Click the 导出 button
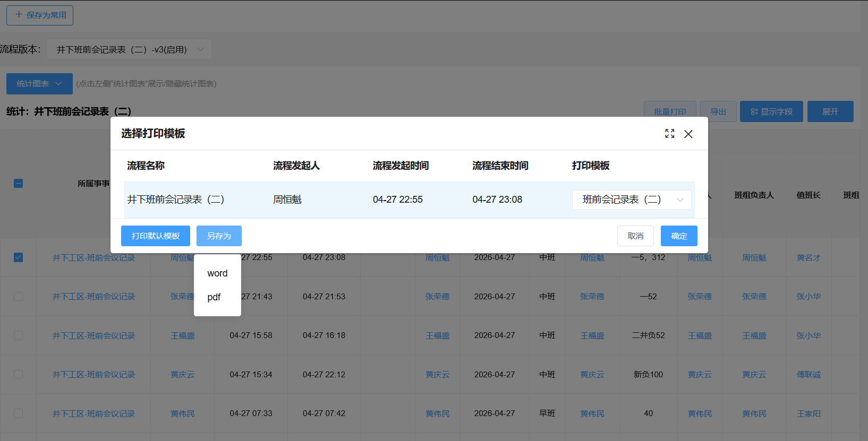 pos(718,111)
